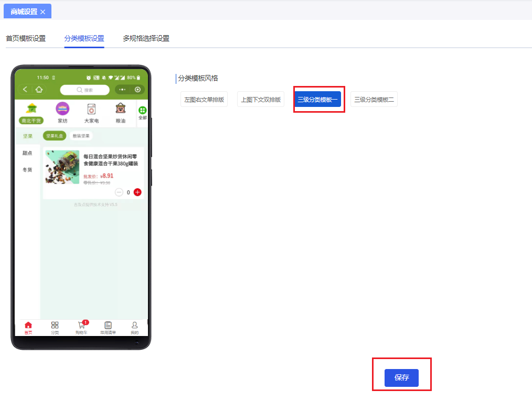This screenshot has height=401, width=532.
Task: Click the 保存 save button
Action: pos(401,377)
